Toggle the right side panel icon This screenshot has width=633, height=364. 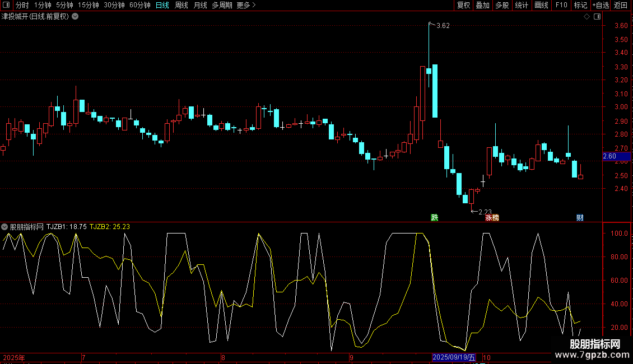(597, 17)
